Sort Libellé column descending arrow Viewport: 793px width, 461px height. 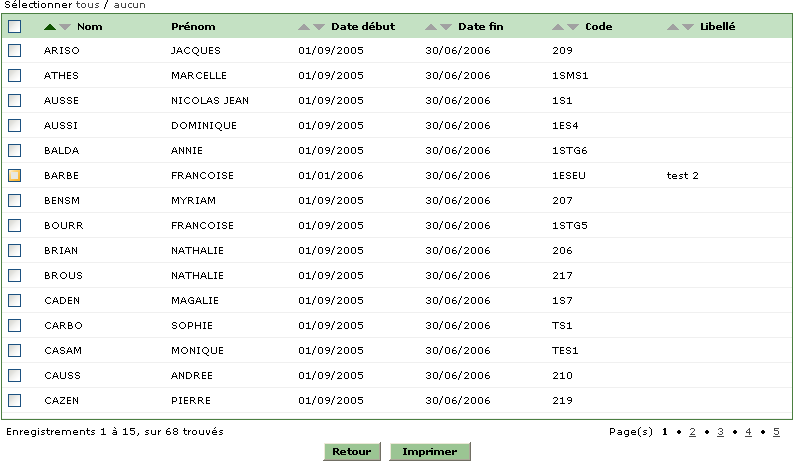(x=688, y=27)
